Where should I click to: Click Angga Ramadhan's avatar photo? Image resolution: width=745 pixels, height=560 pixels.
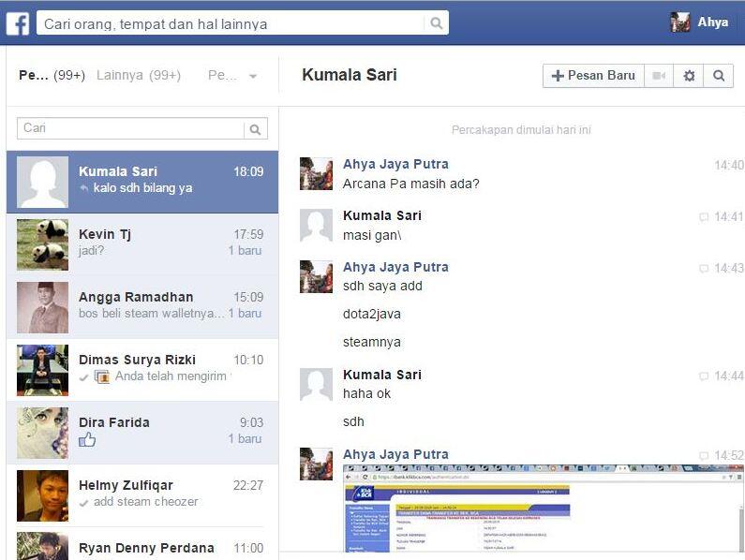[x=43, y=307]
